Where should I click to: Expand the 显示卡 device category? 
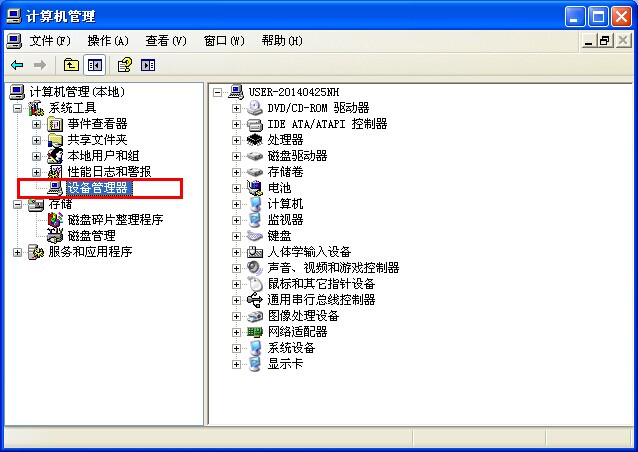(236, 364)
